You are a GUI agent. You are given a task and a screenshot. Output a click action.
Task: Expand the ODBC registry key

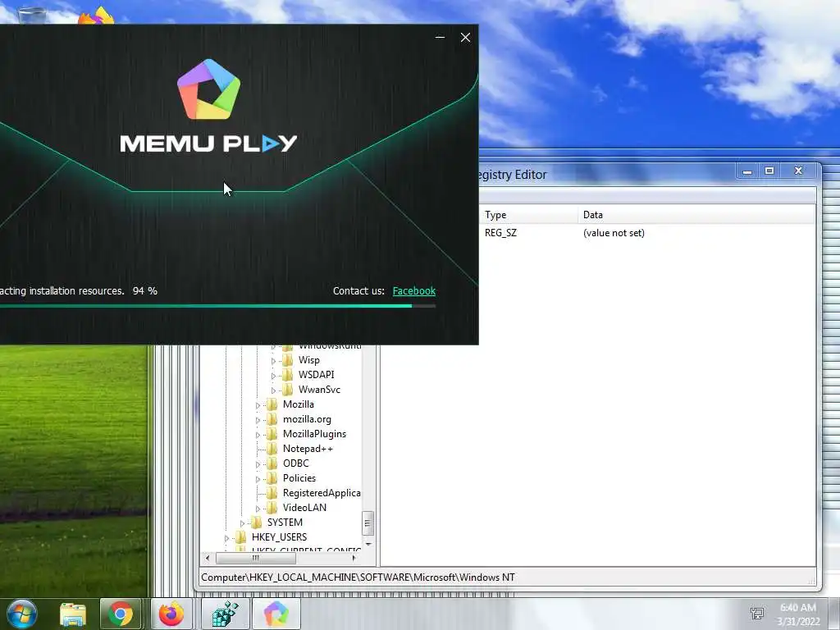click(x=258, y=464)
